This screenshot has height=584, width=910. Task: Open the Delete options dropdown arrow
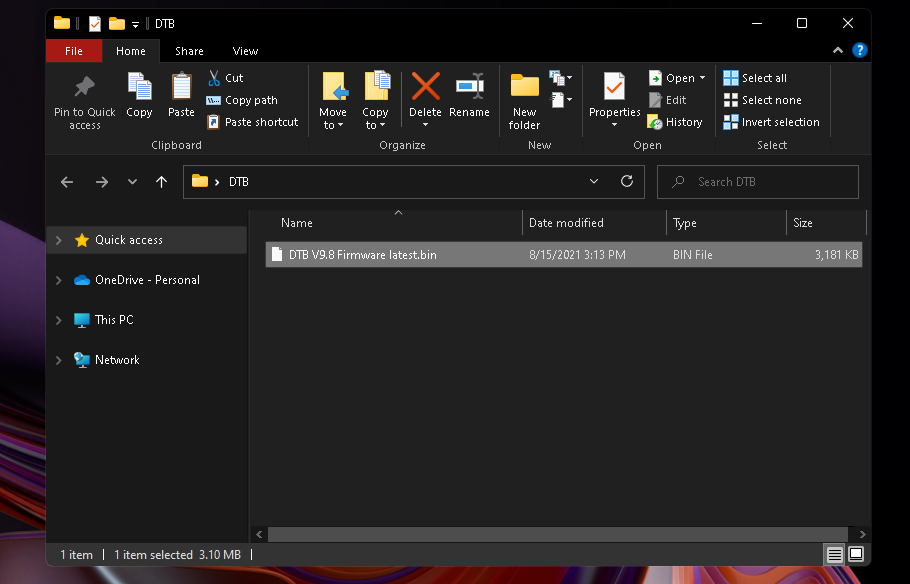[x=425, y=125]
